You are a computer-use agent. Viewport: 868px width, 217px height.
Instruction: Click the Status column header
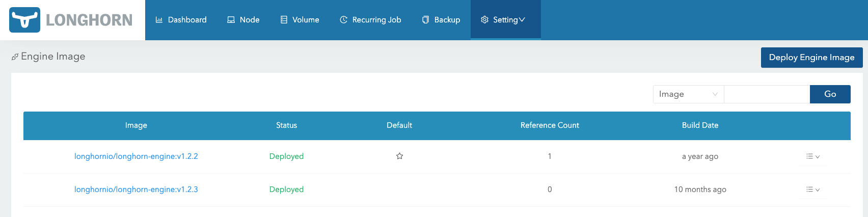pos(286,125)
